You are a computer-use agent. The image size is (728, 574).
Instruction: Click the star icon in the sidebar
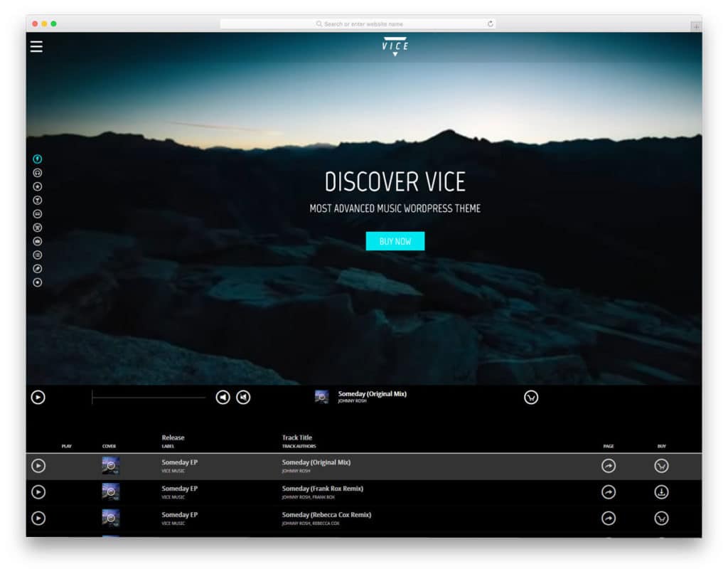tap(37, 186)
